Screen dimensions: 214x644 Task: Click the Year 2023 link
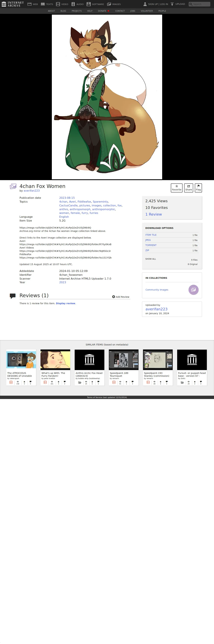click(63, 283)
